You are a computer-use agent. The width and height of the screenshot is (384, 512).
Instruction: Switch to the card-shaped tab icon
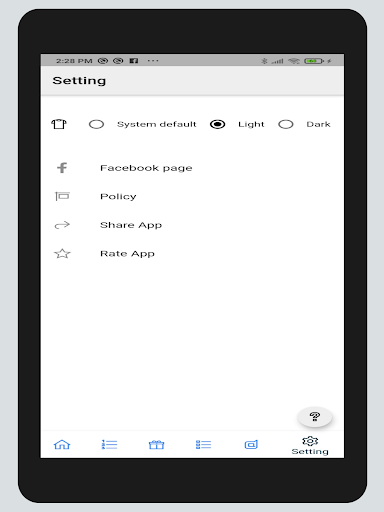pos(251,444)
